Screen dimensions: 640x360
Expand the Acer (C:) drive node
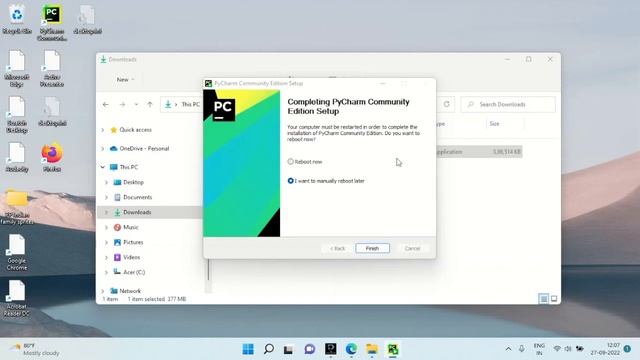107,272
